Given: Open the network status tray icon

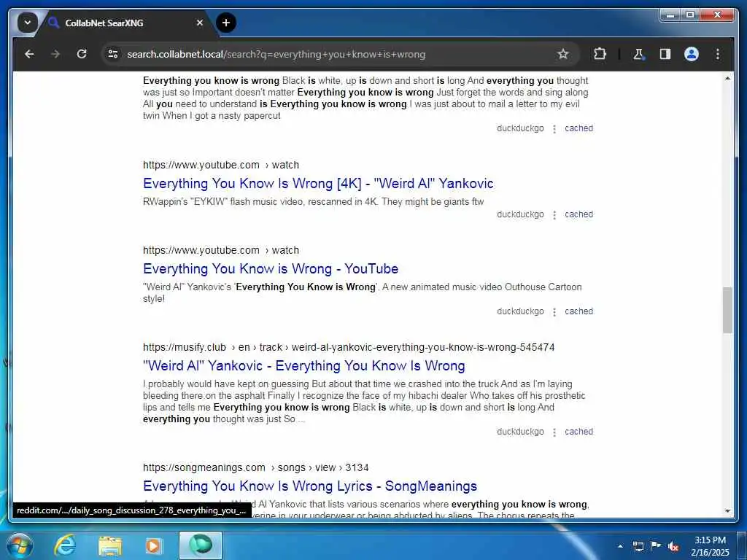Looking at the screenshot, I should tap(638, 545).
